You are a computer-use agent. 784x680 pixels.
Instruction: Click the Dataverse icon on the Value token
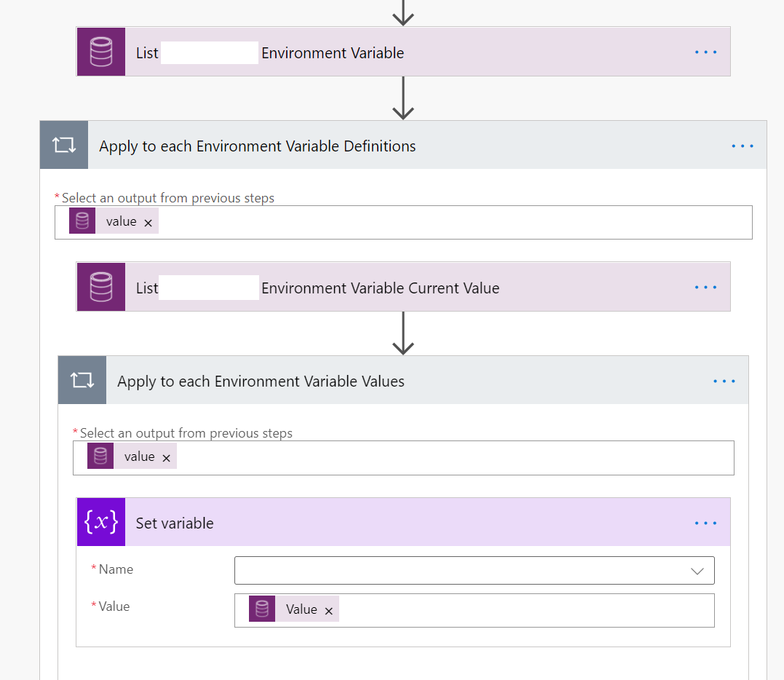[x=261, y=609]
